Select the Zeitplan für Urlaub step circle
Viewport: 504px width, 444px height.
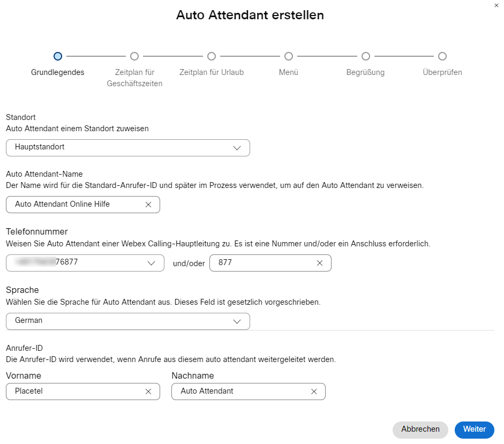point(212,56)
